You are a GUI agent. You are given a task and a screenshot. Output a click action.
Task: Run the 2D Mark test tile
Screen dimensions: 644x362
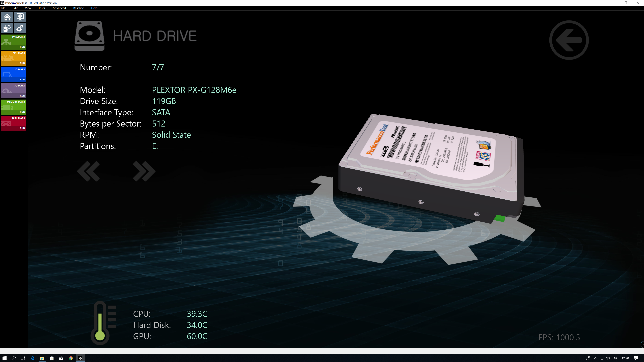(x=14, y=74)
